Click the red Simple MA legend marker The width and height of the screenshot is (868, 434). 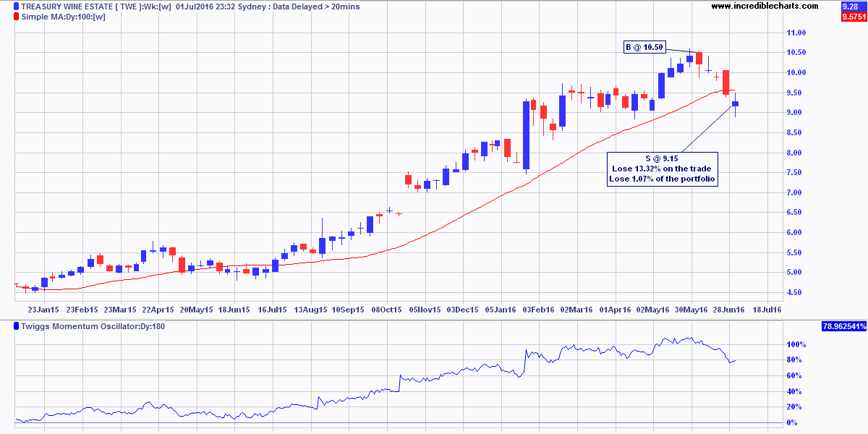click(17, 17)
